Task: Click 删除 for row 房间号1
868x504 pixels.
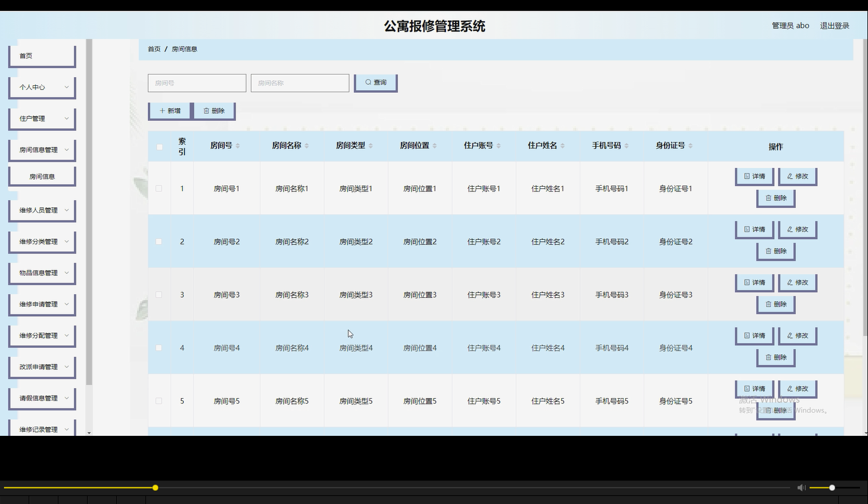Action: 776,198
